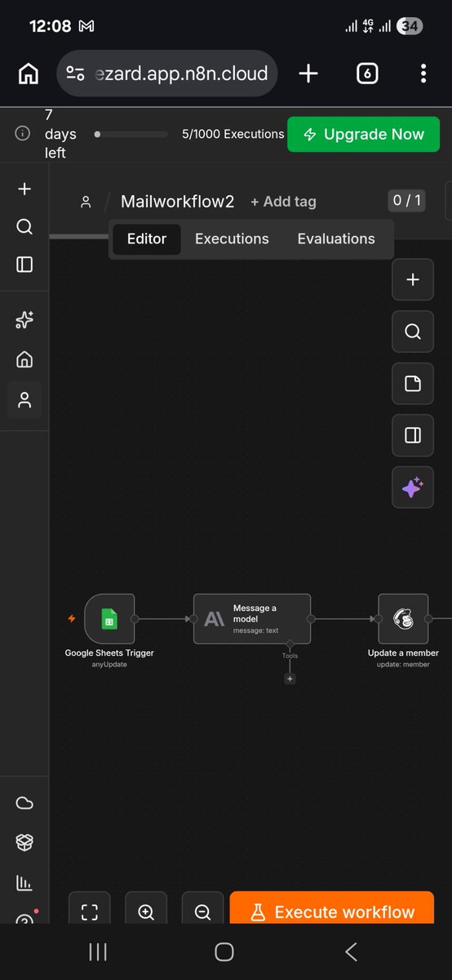Go to Home in the left sidebar

click(24, 359)
